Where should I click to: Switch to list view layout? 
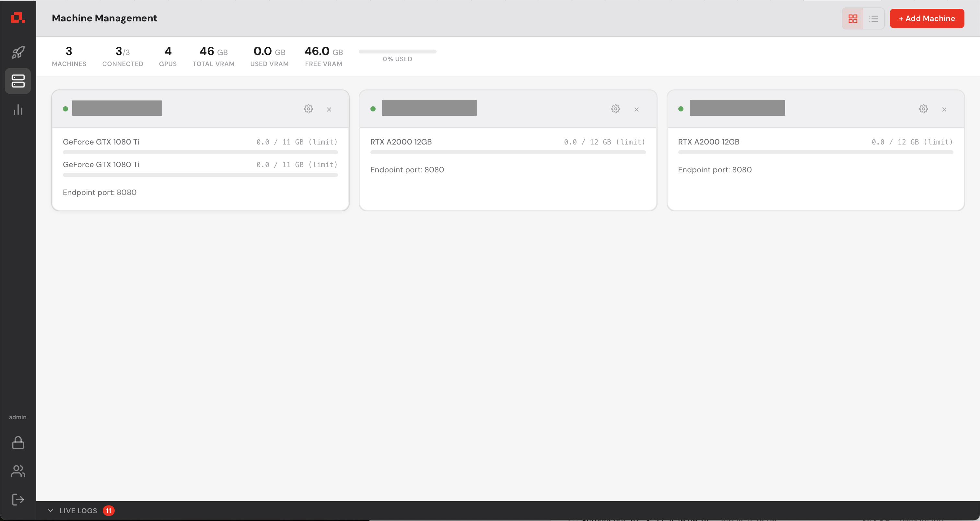click(x=873, y=19)
